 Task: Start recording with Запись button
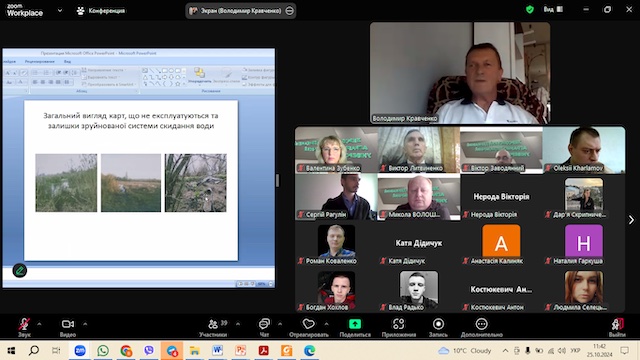[438, 327]
